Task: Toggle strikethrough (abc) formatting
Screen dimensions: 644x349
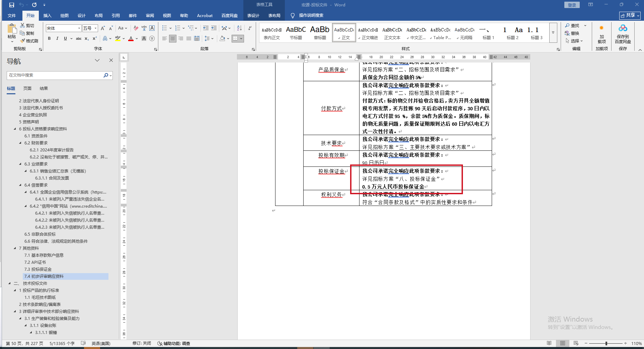Action: tap(79, 38)
